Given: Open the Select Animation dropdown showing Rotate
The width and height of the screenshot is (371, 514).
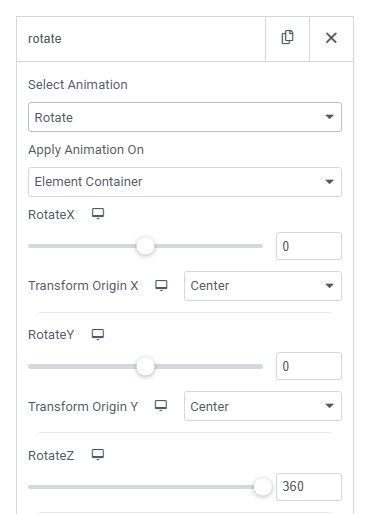Looking at the screenshot, I should 185,117.
